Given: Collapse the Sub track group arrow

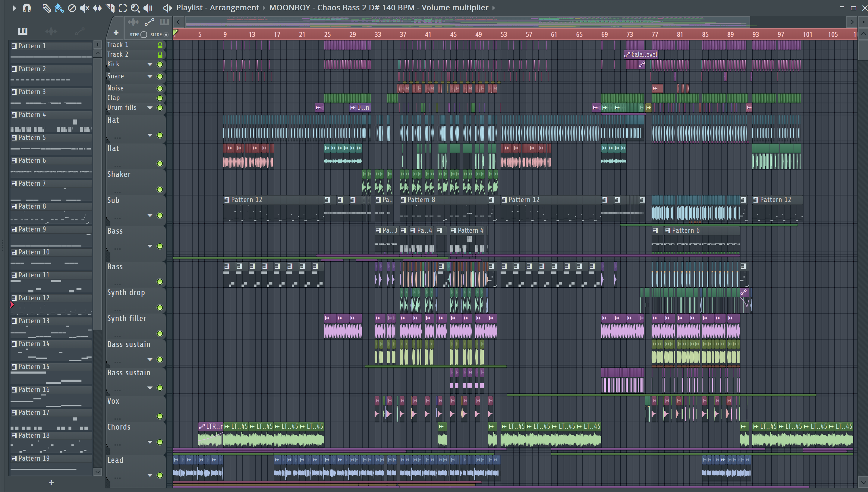Looking at the screenshot, I should click(x=149, y=216).
